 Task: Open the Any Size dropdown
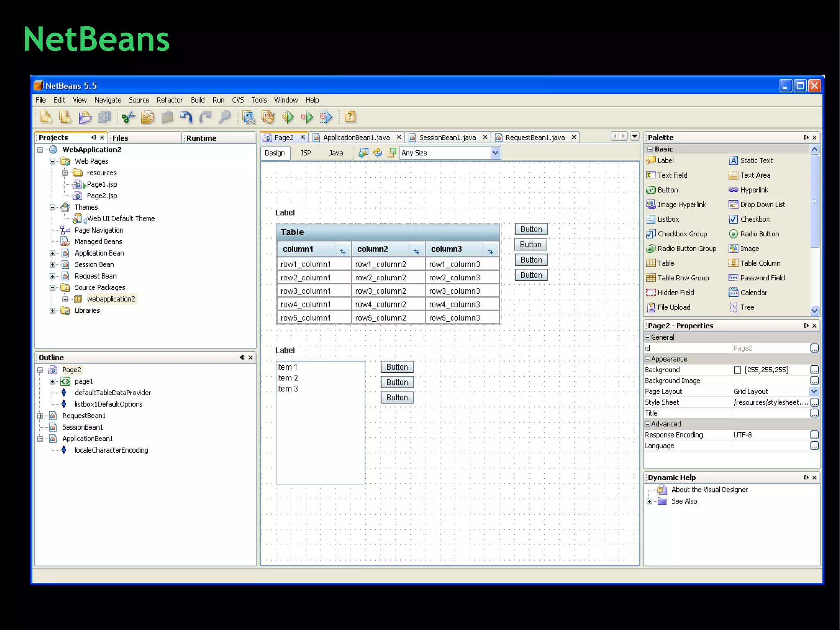(x=495, y=153)
